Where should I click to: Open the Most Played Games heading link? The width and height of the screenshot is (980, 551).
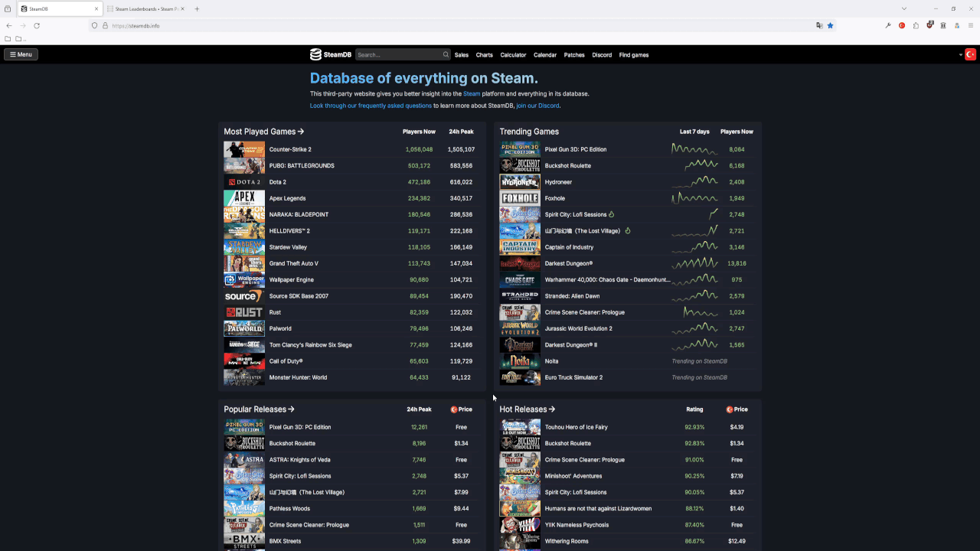pyautogui.click(x=263, y=132)
